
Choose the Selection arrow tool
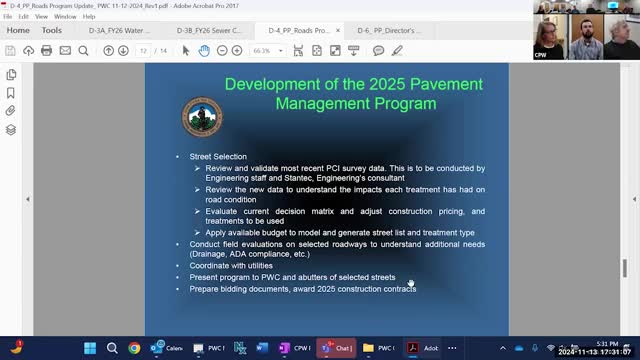pyautogui.click(x=186, y=51)
